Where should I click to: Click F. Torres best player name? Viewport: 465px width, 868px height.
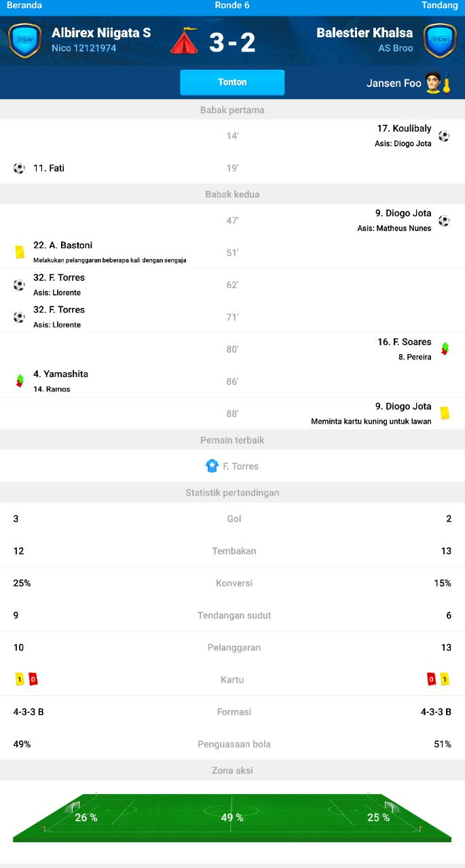(241, 467)
